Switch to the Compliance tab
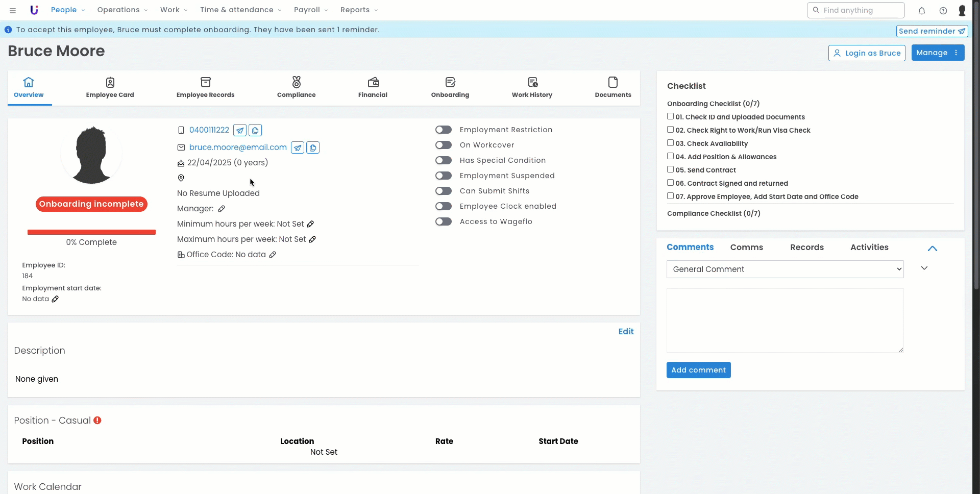Image resolution: width=980 pixels, height=494 pixels. point(296,88)
